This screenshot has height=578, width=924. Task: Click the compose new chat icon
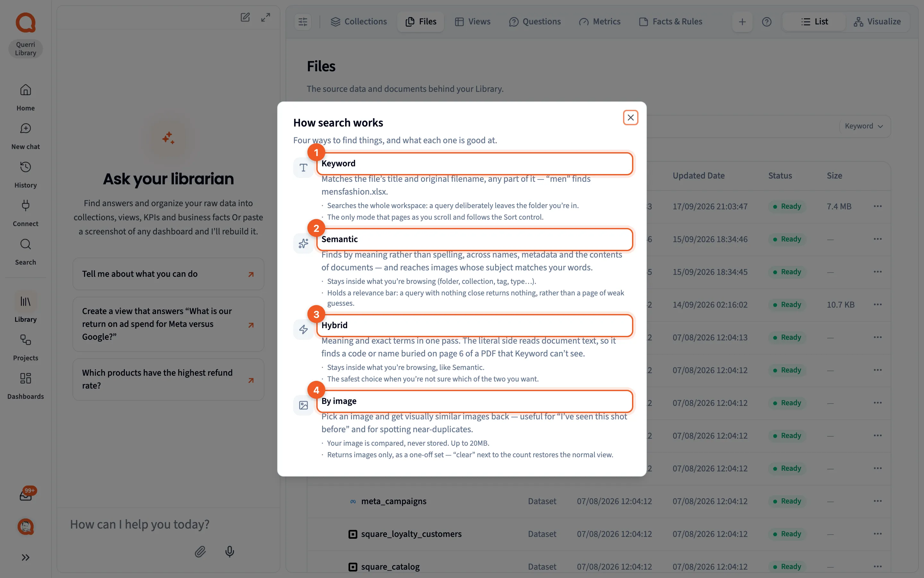tap(245, 17)
